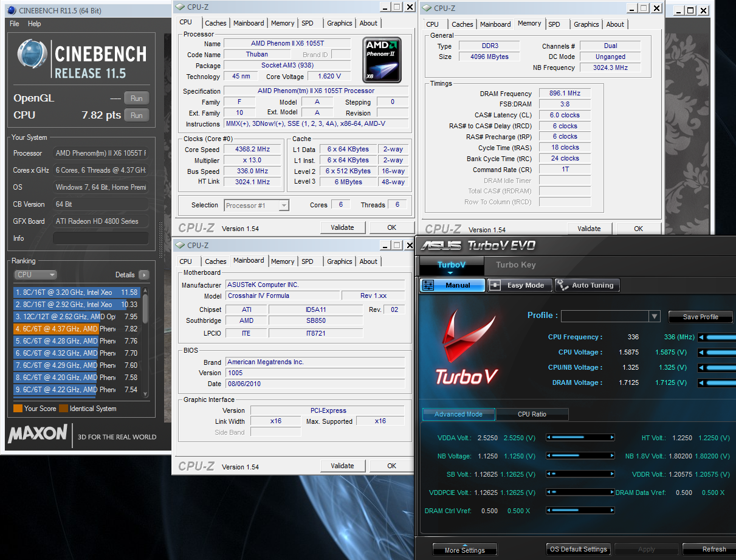Screen dimensions: 736x560
Task: Select ranking row '1. 8C/16T @ 3.20 GHz'
Action: 77,292
